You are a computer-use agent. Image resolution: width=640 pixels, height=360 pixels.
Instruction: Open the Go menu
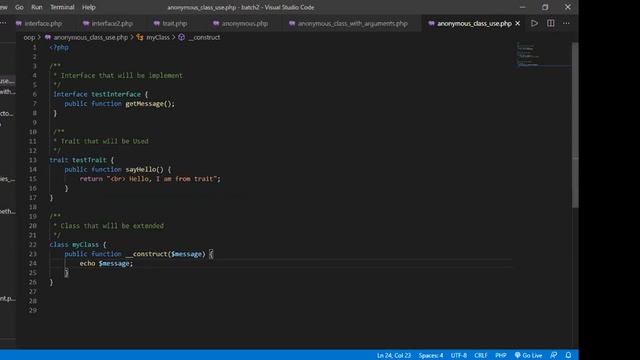19,7
